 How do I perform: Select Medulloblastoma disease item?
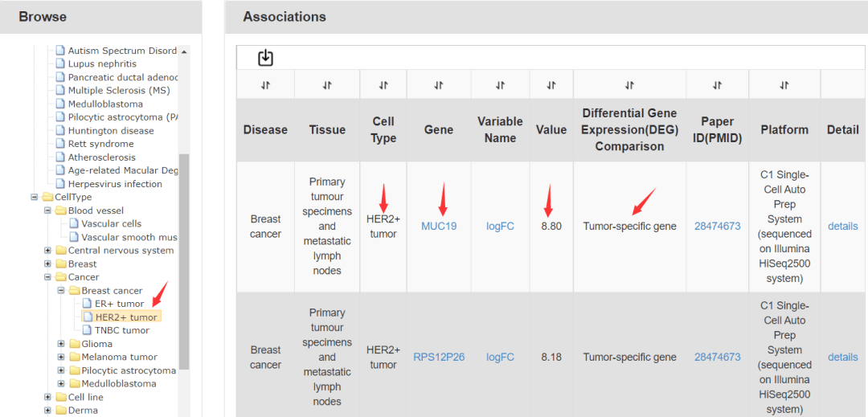point(106,104)
